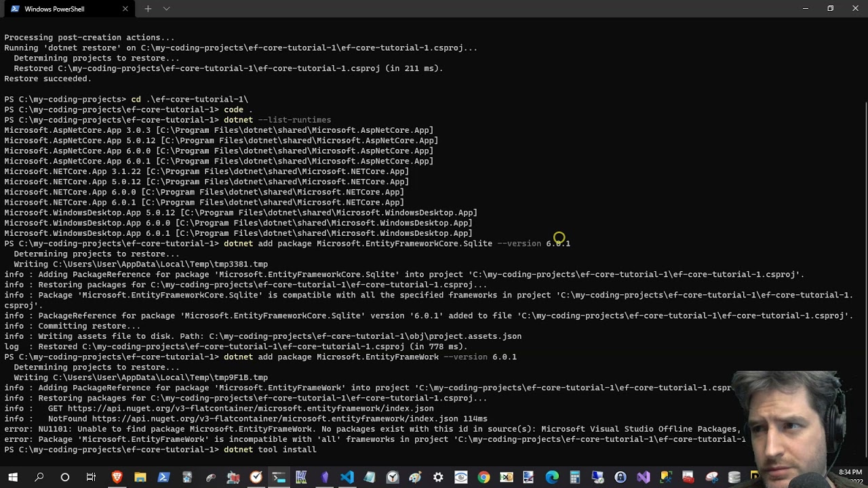Open the eye viewer taskbar icon

click(461, 477)
